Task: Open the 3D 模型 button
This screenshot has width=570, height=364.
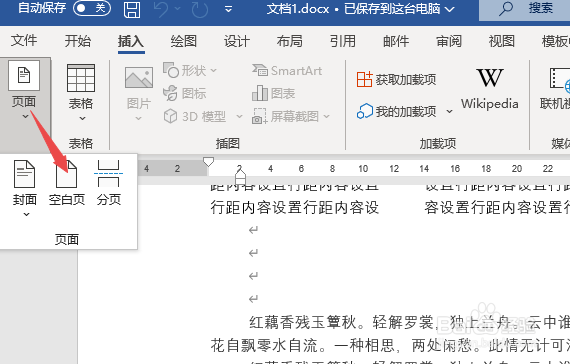Action: pyautogui.click(x=195, y=116)
